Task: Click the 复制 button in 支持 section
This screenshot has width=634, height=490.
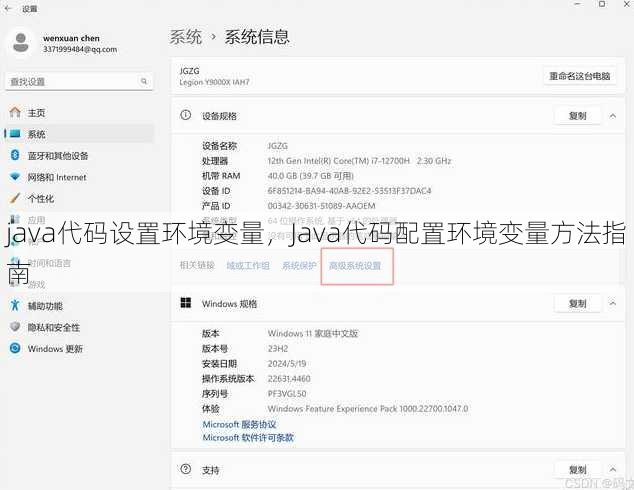Action: tap(577, 470)
